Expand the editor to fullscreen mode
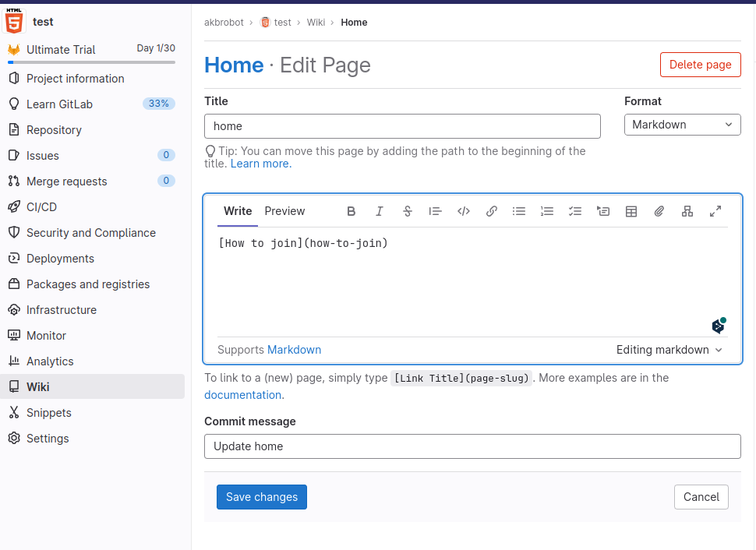756x550 pixels. tap(715, 211)
